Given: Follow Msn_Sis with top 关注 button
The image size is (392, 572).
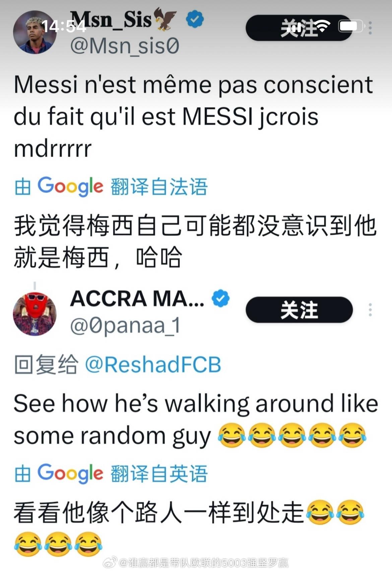Looking at the screenshot, I should 299,28.
